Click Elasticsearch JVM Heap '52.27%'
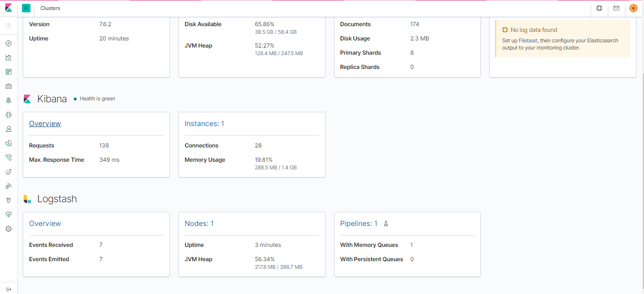The width and height of the screenshot is (644, 294). (x=265, y=46)
